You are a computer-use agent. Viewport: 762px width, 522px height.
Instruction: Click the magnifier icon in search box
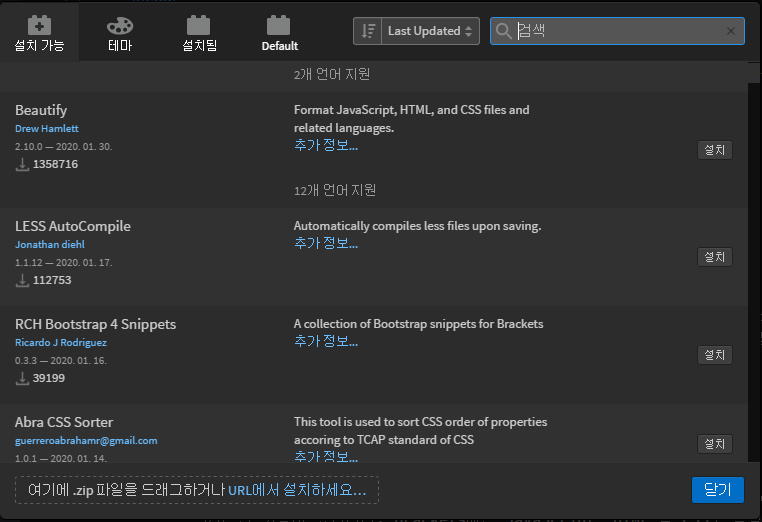tap(504, 31)
